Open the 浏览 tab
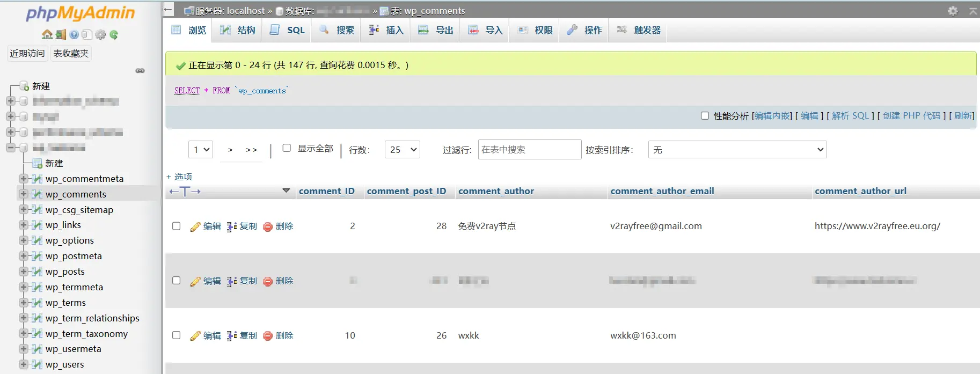Viewport: 980px width, 374px height. (188, 30)
